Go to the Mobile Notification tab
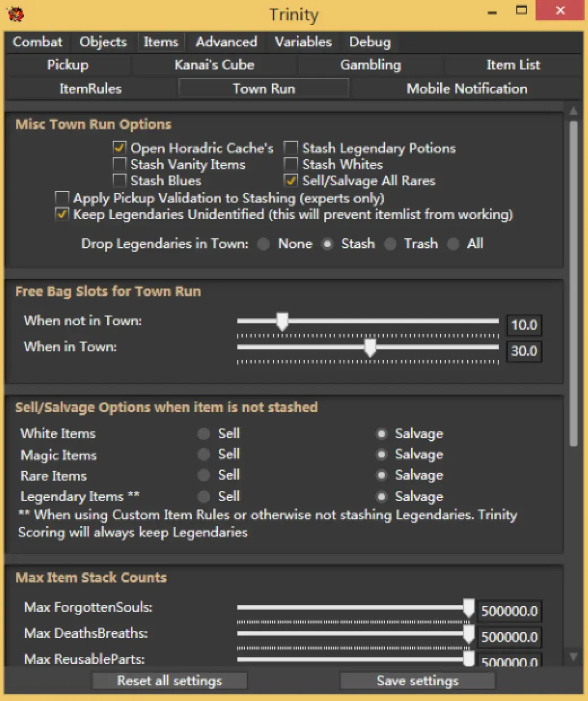The width and height of the screenshot is (588, 701). (x=467, y=89)
